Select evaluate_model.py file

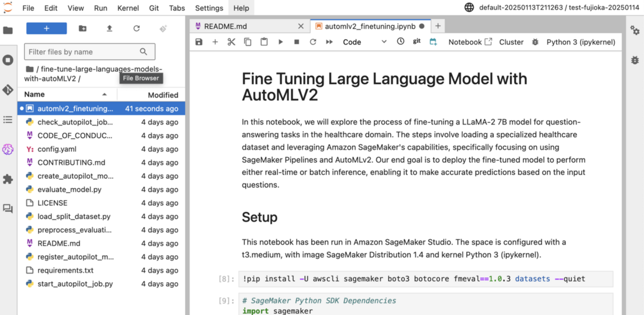[x=102, y=189]
